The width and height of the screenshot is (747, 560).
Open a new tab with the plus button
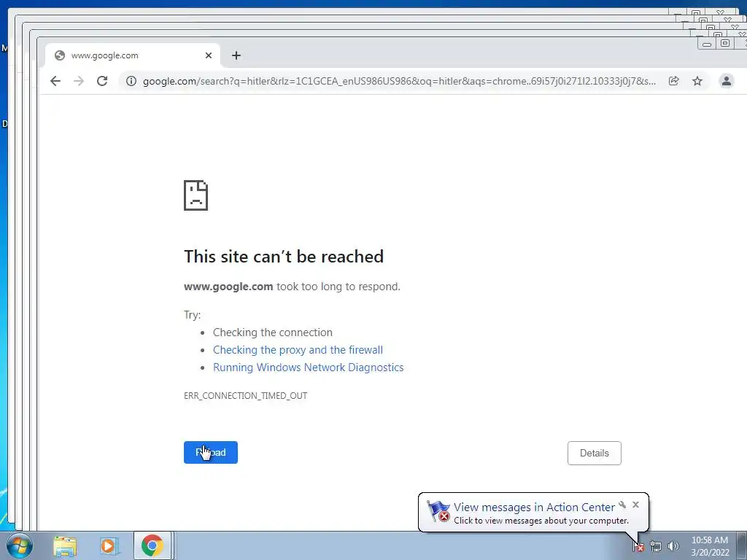(236, 55)
